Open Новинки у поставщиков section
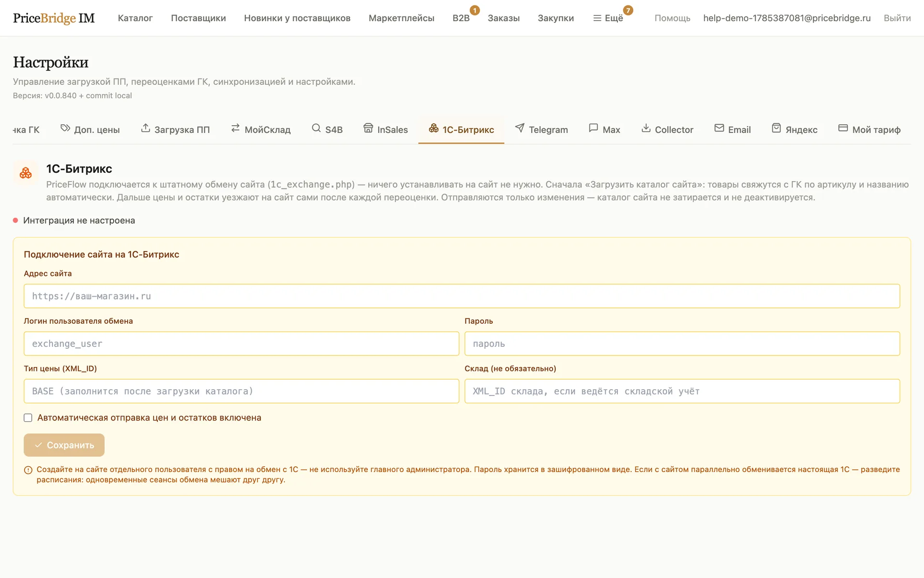This screenshot has width=924, height=578. 297,18
